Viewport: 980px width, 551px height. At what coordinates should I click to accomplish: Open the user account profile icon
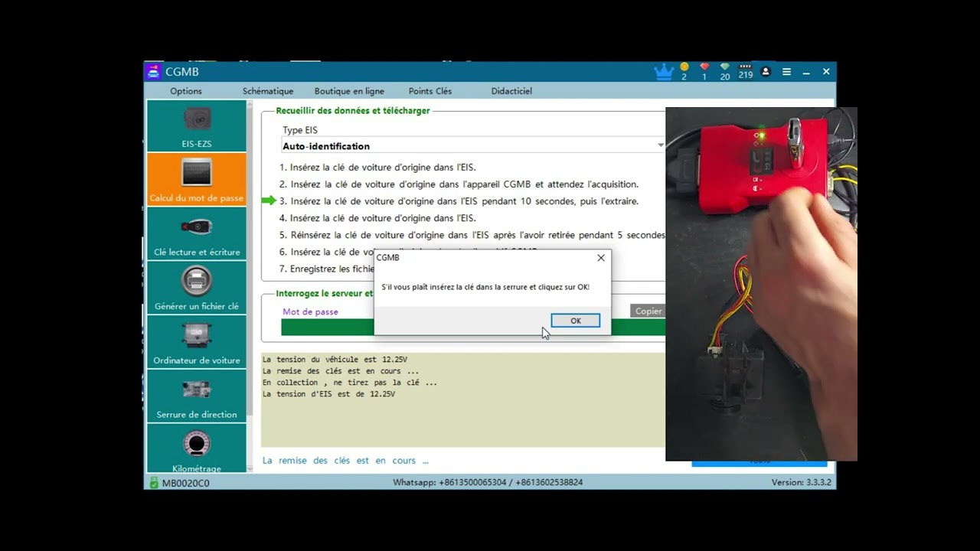point(766,72)
